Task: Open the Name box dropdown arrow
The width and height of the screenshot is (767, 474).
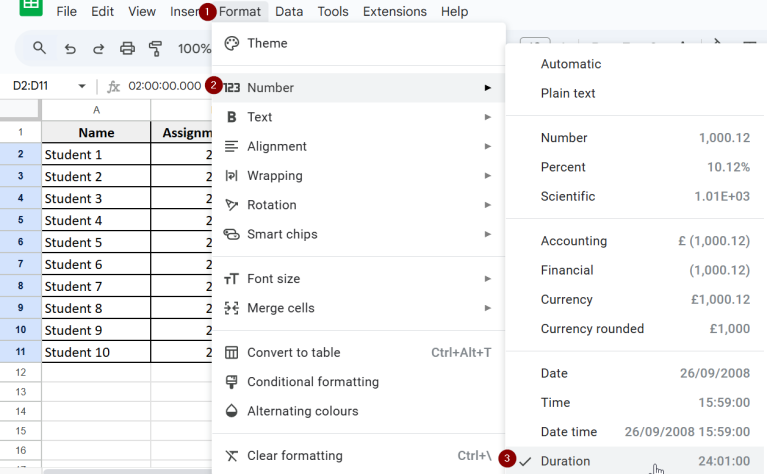Action: [82, 87]
